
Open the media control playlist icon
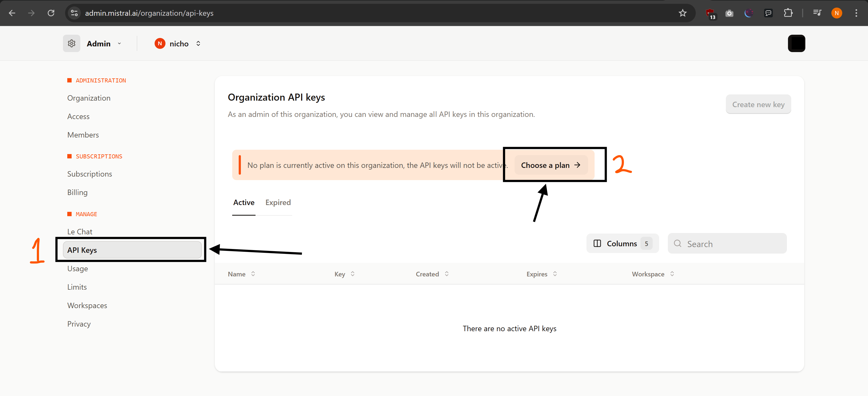point(817,13)
